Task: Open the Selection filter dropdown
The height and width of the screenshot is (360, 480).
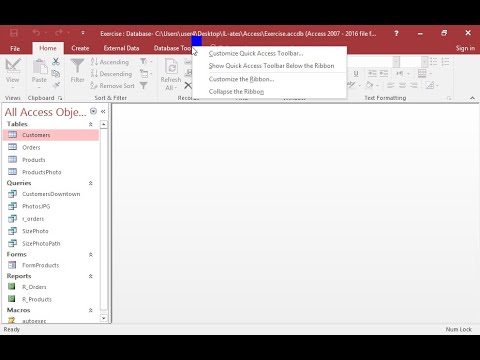Action: coord(146,61)
